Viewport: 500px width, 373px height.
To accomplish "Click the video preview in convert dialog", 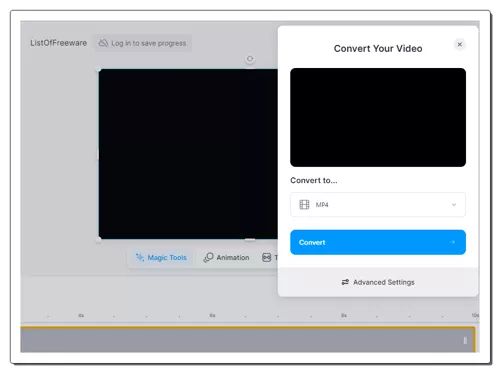I will point(378,117).
